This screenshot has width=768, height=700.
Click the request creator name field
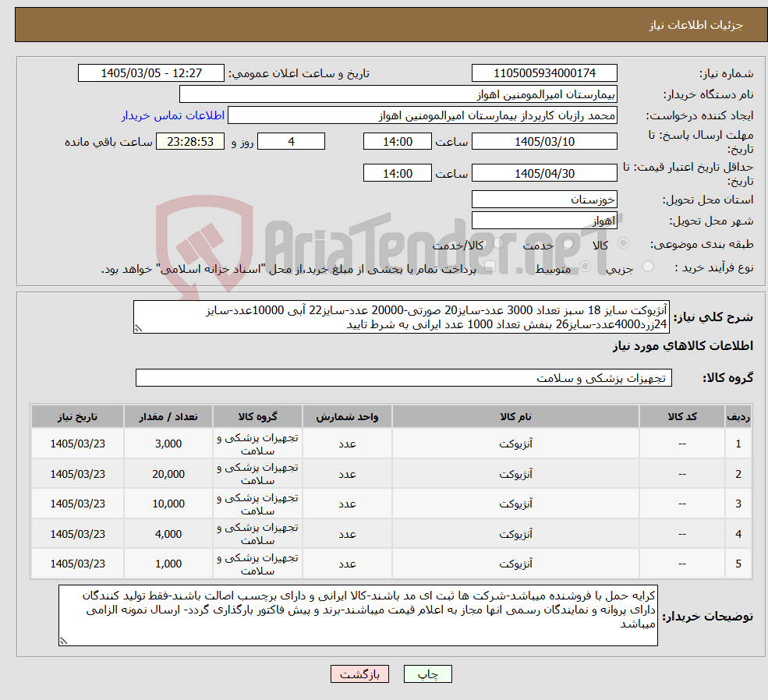422,115
